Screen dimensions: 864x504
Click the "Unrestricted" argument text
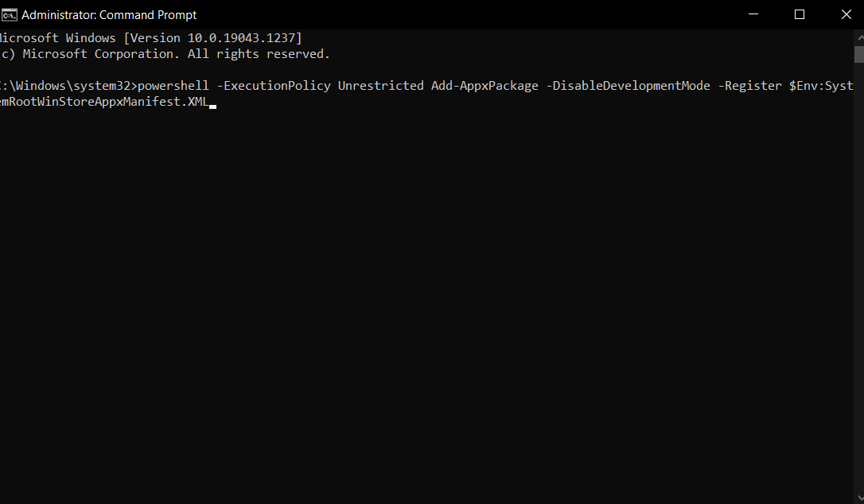(381, 86)
